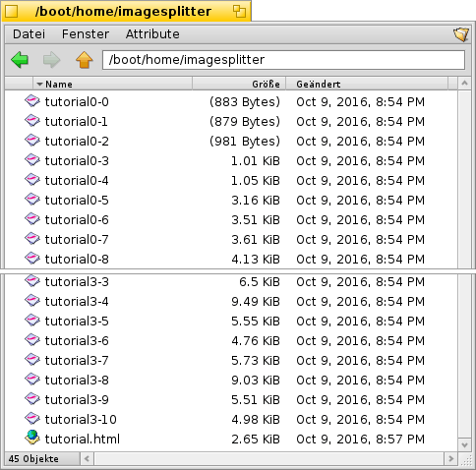Click the vertical scrollbar down arrow
The height and width of the screenshot is (470, 476).
(x=464, y=445)
